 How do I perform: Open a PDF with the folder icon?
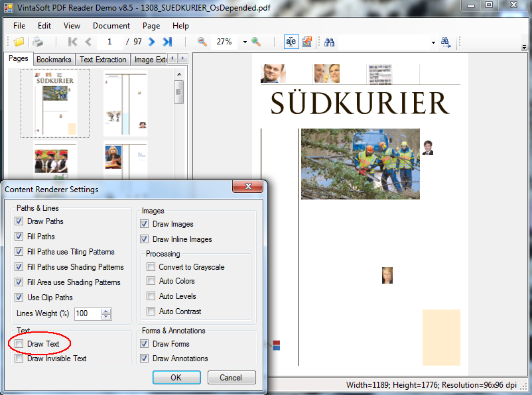click(18, 42)
